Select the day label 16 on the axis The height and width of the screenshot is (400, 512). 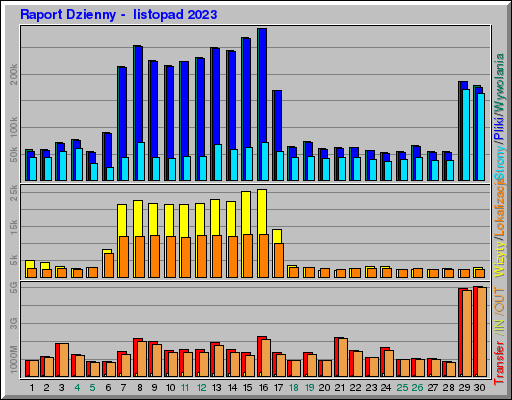tap(263, 388)
